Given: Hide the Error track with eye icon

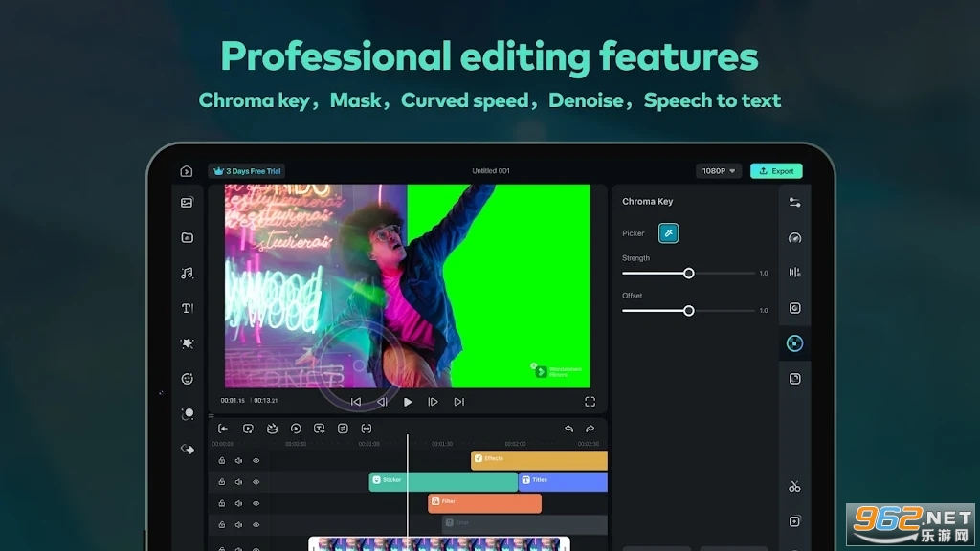Looking at the screenshot, I should (x=256, y=525).
